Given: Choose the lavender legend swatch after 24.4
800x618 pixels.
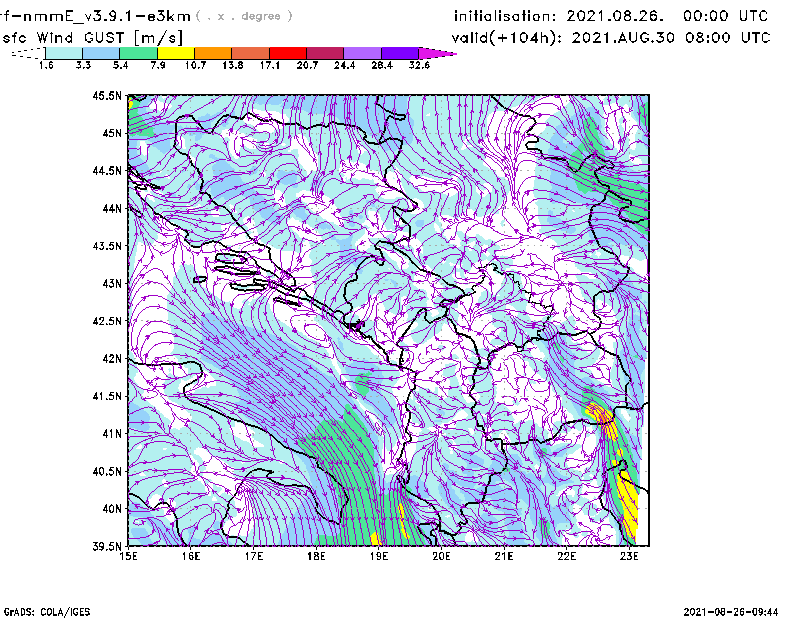Looking at the screenshot, I should coord(362,53).
